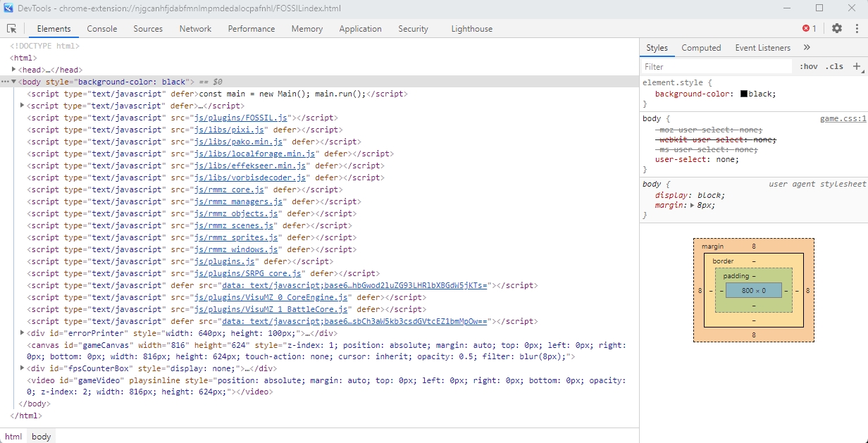
Task: Show more Styles pane tabs chevron
Action: click(x=807, y=48)
